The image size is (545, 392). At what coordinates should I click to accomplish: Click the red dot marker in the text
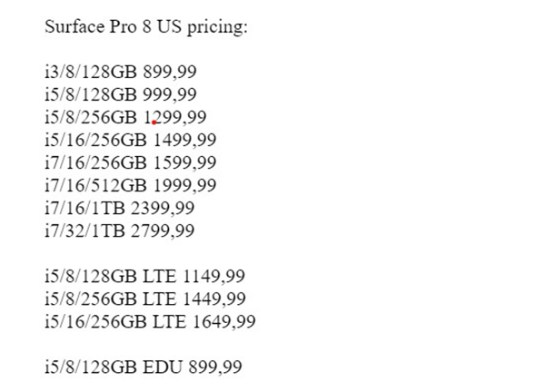[154, 122]
